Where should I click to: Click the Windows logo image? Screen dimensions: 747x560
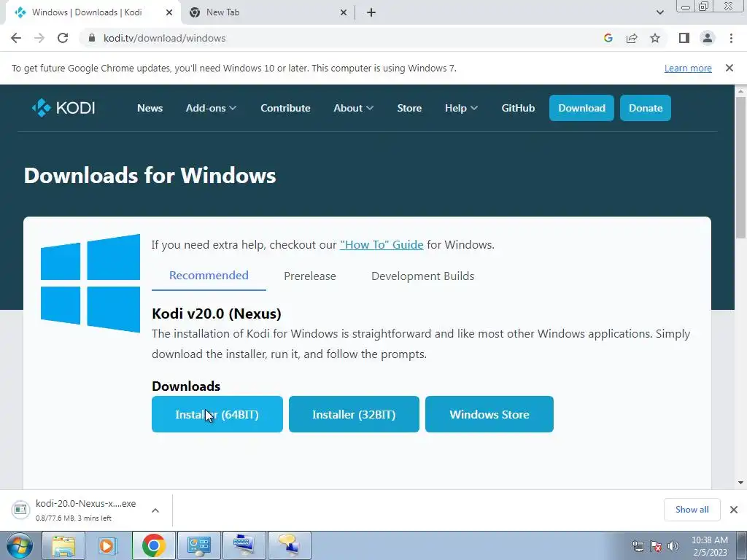pos(90,284)
